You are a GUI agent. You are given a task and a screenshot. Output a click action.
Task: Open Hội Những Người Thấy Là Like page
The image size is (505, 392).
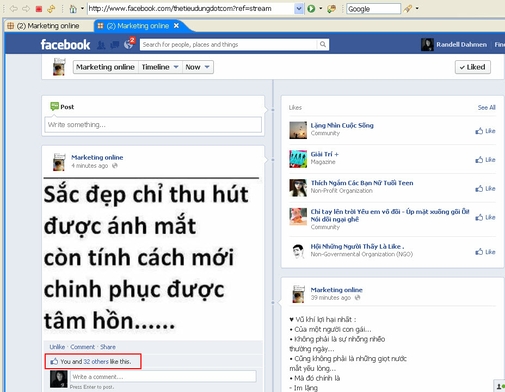357,246
